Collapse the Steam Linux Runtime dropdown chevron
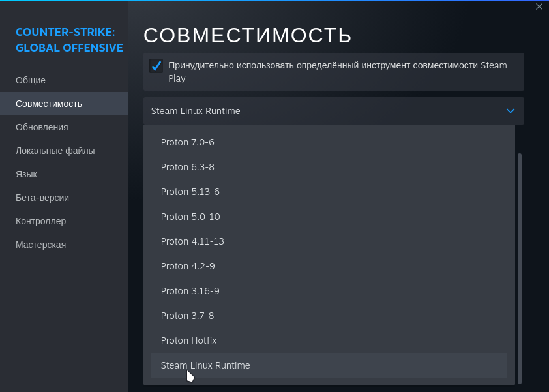 click(x=511, y=111)
